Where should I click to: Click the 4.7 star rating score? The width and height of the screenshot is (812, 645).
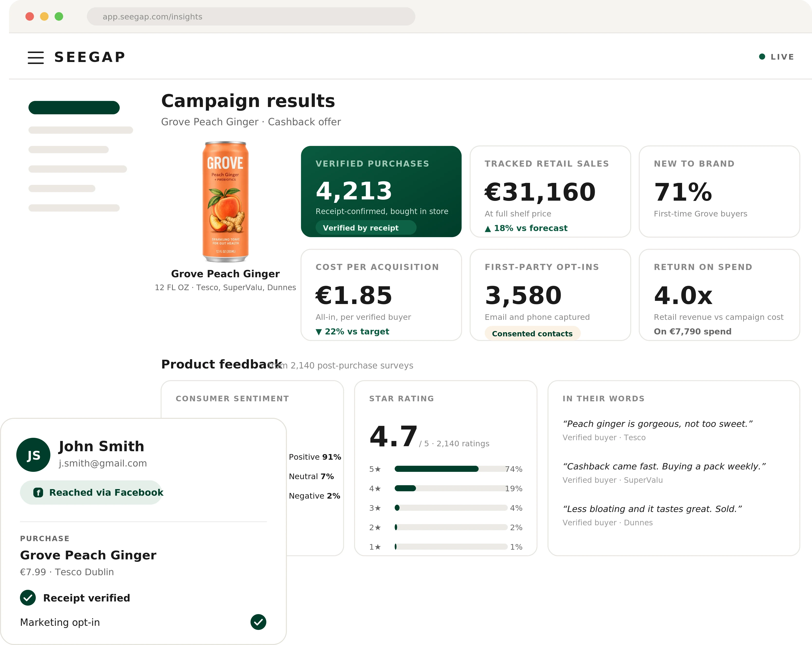[x=393, y=436]
